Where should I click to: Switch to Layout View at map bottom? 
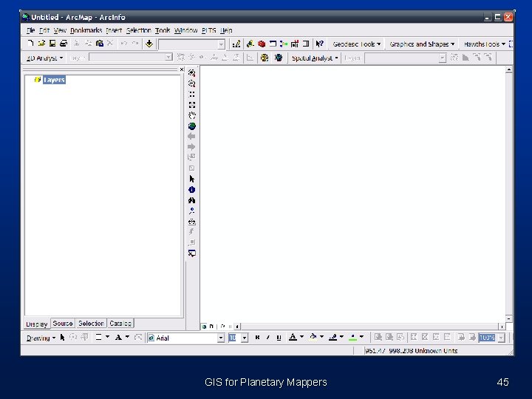click(x=211, y=327)
